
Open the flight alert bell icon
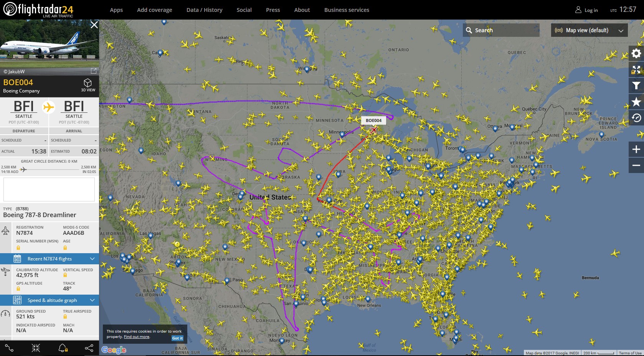(63, 348)
